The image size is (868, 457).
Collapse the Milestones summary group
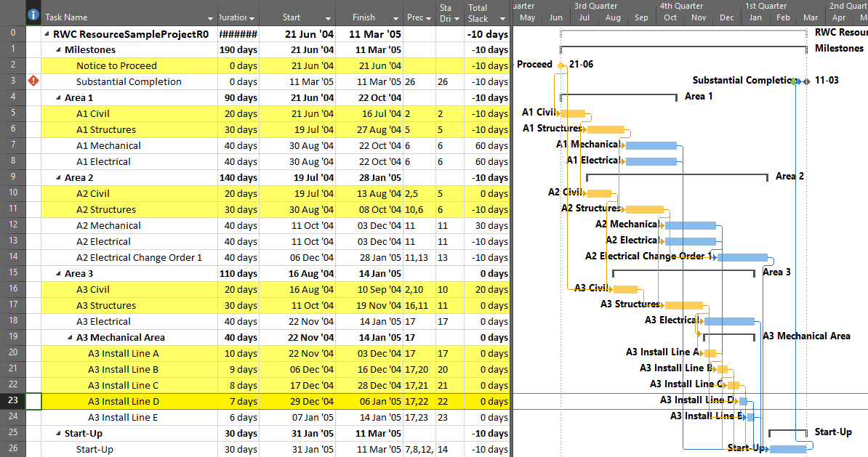(58, 50)
